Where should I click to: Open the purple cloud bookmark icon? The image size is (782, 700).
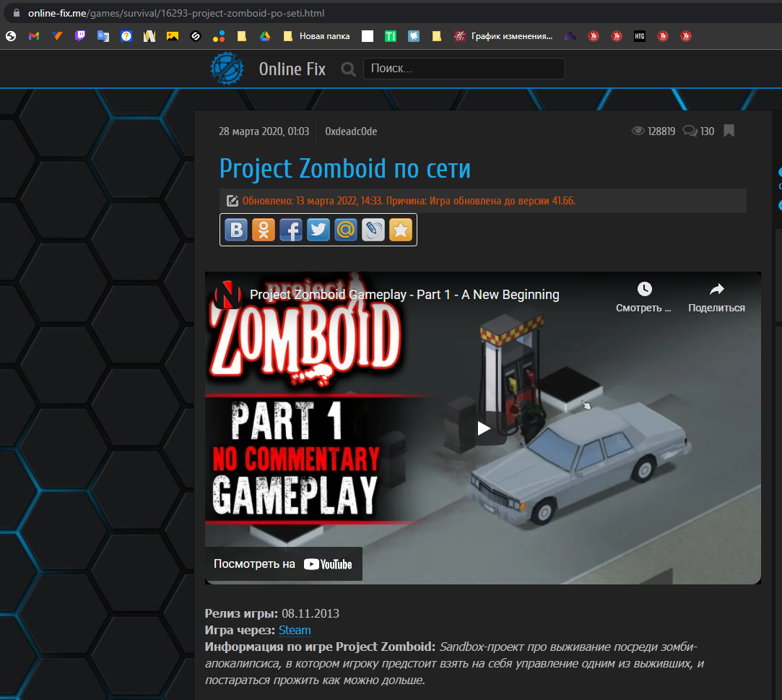click(570, 36)
